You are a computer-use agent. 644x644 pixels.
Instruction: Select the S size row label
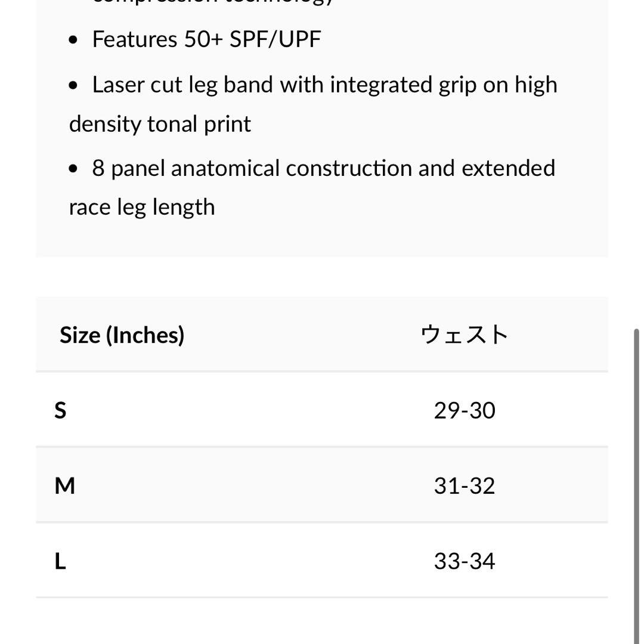pyautogui.click(x=60, y=410)
